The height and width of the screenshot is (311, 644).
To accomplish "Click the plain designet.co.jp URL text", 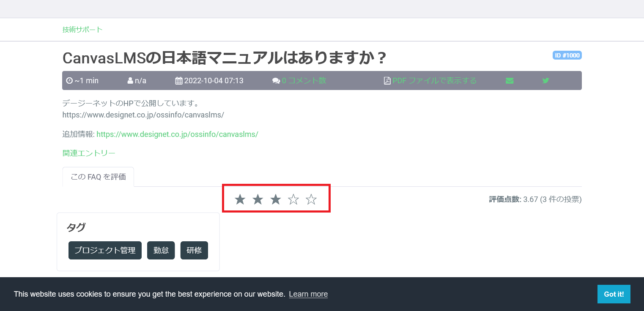I will [143, 115].
